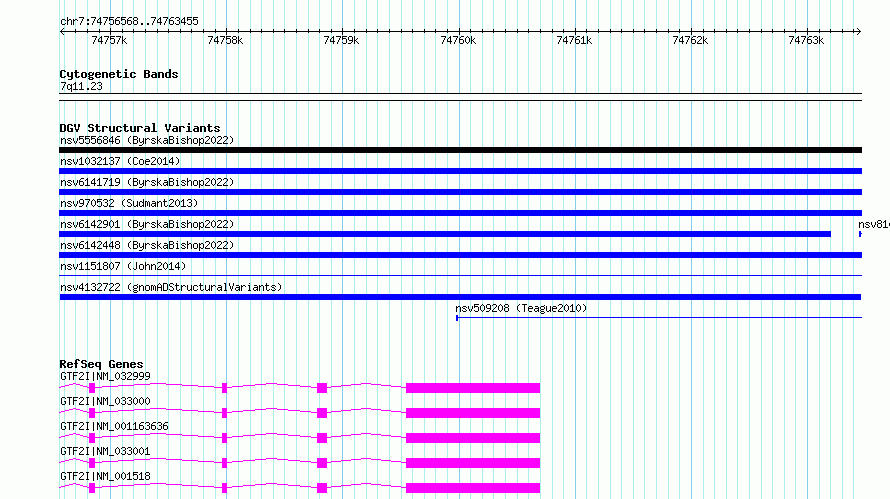
Task: Click the nsv4132722 blue bar
Action: pos(460,297)
